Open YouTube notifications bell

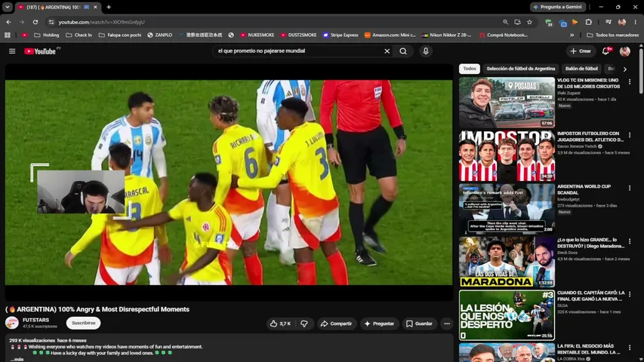click(x=605, y=51)
